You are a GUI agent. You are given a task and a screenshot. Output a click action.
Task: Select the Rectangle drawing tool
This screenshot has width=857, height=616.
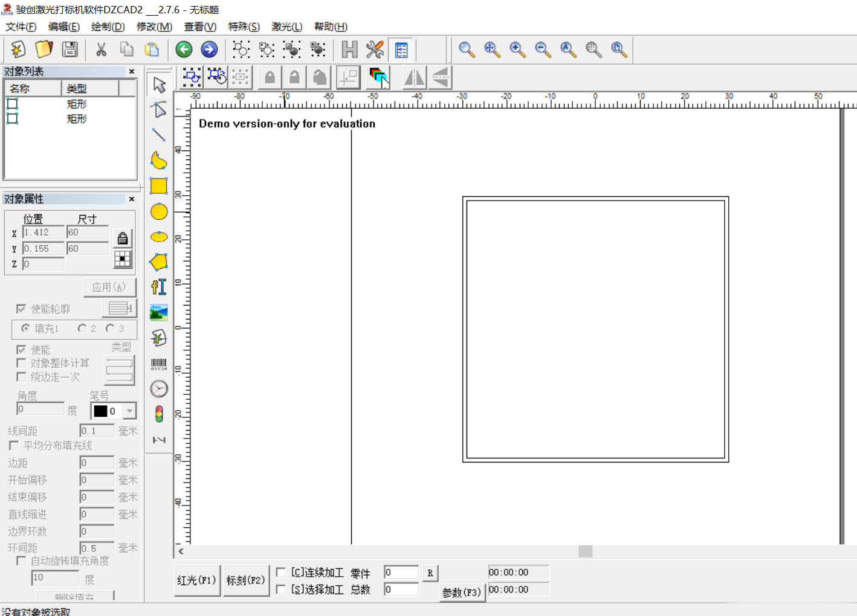click(x=159, y=186)
